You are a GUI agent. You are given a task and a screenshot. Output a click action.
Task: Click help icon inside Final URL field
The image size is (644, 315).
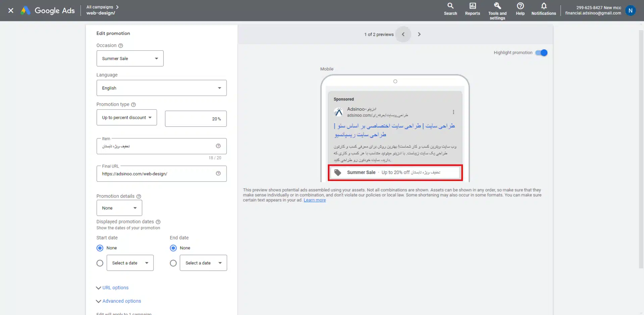coord(218,173)
